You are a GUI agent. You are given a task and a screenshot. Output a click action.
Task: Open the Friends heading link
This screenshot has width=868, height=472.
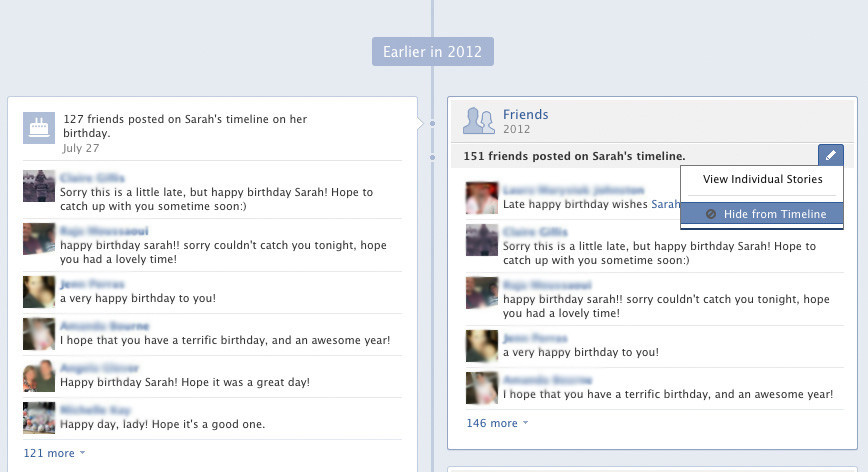525,115
